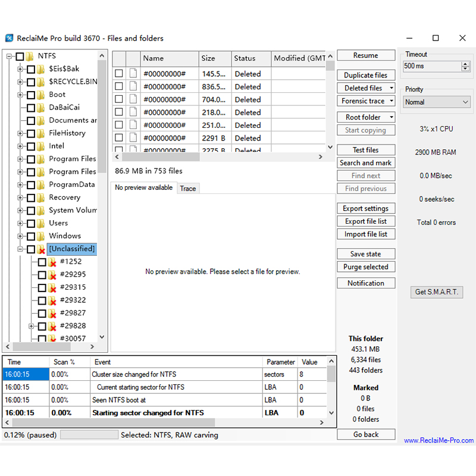
Task: Select the No preview available tab
Action: (143, 187)
